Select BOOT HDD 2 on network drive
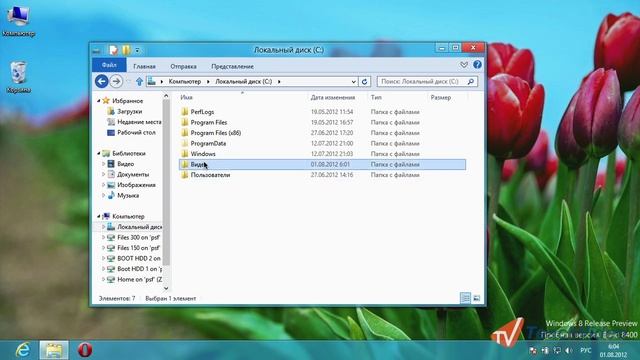The height and width of the screenshot is (360, 640). [x=139, y=258]
